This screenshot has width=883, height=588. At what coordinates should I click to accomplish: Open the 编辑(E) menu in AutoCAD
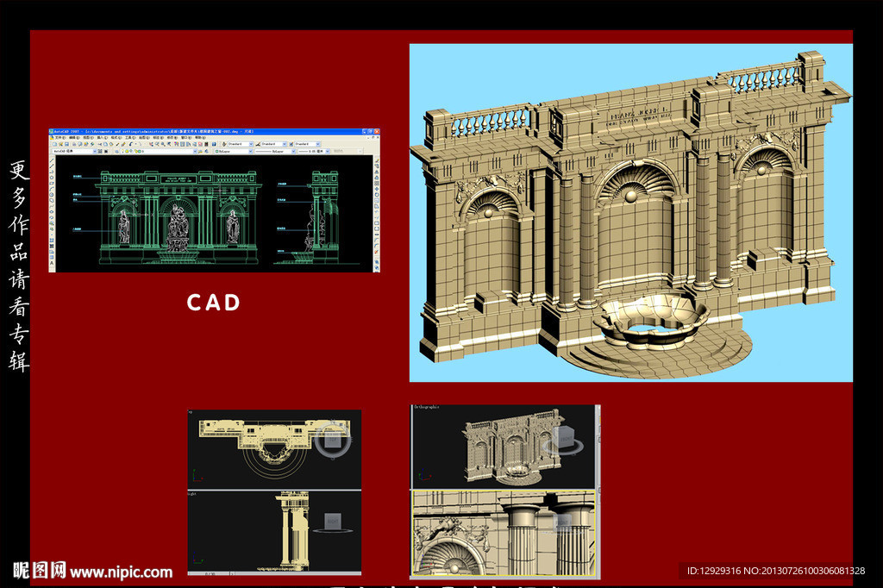[74, 138]
